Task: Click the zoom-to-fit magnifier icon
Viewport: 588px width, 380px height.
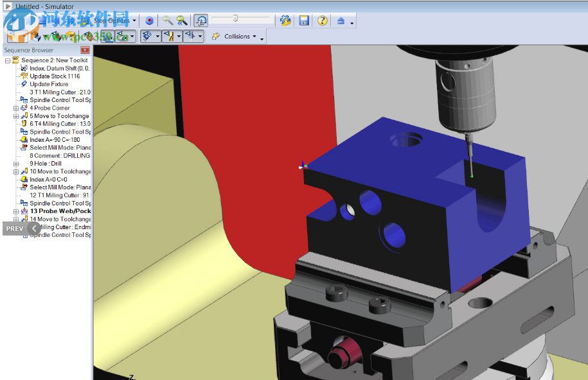Action: click(x=182, y=21)
